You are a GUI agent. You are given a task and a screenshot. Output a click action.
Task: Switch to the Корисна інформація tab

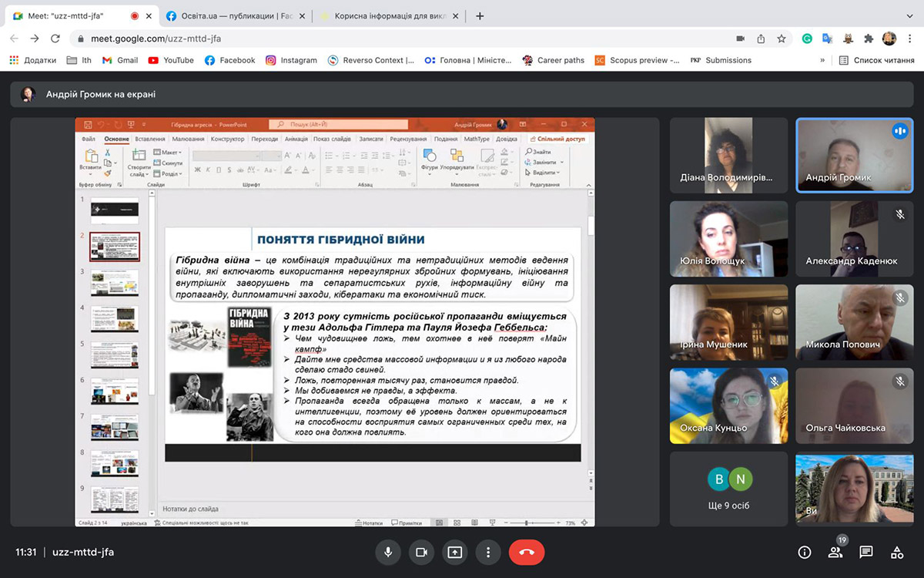389,15
